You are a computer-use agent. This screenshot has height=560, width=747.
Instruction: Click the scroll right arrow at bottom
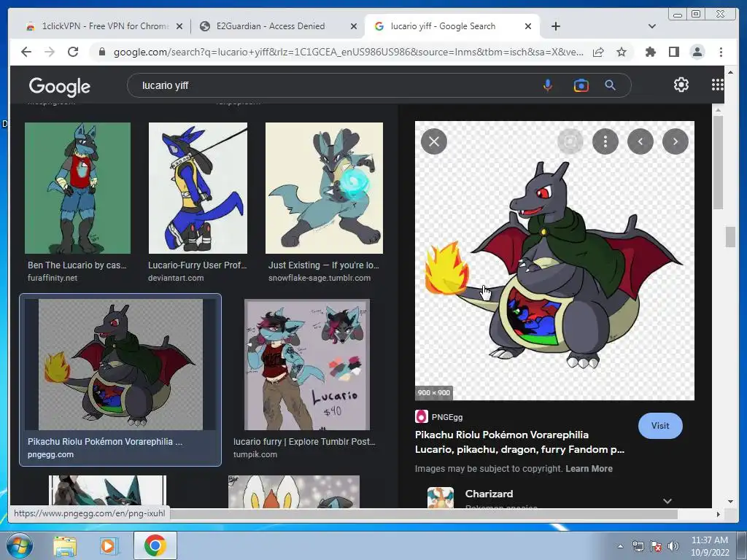[718, 514]
